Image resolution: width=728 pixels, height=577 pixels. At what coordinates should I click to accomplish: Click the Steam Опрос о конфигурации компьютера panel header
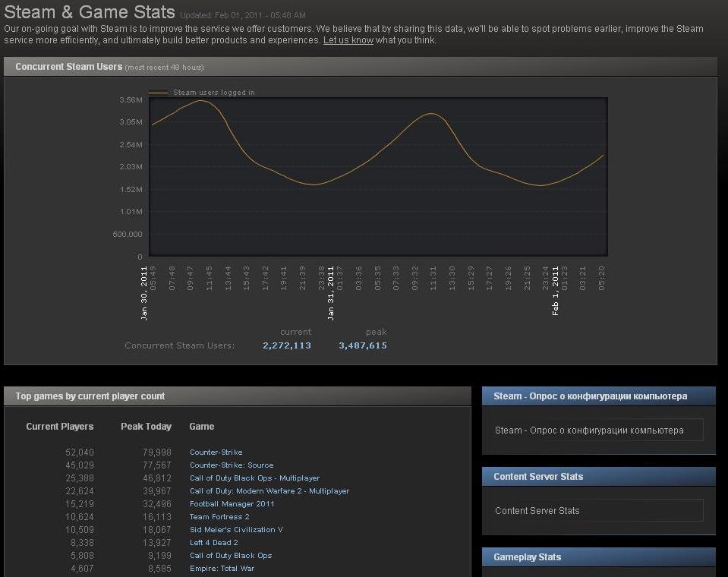[598, 396]
